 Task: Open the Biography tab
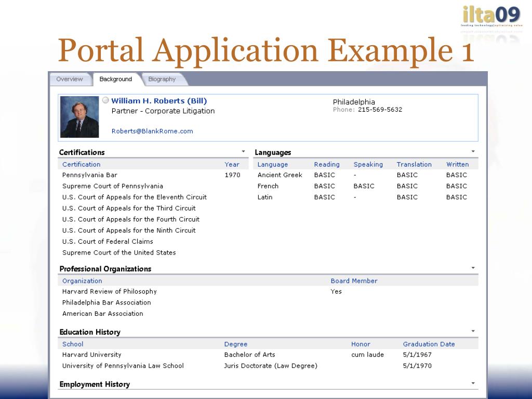click(x=162, y=79)
